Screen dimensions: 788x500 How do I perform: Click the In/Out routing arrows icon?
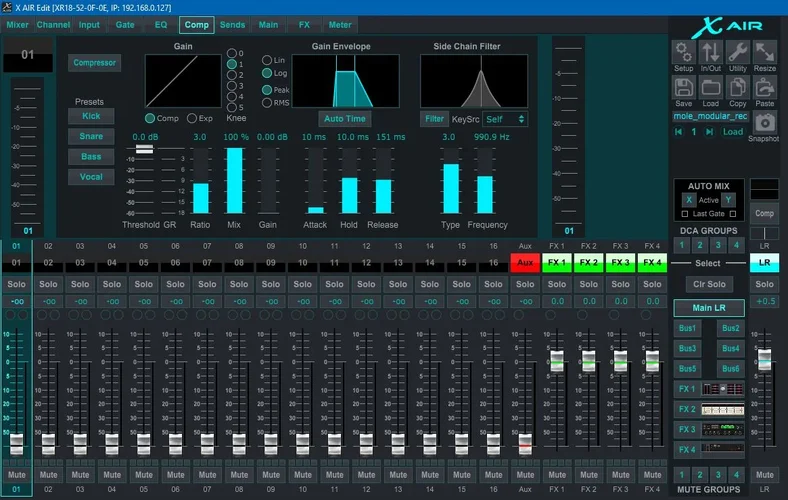click(711, 52)
